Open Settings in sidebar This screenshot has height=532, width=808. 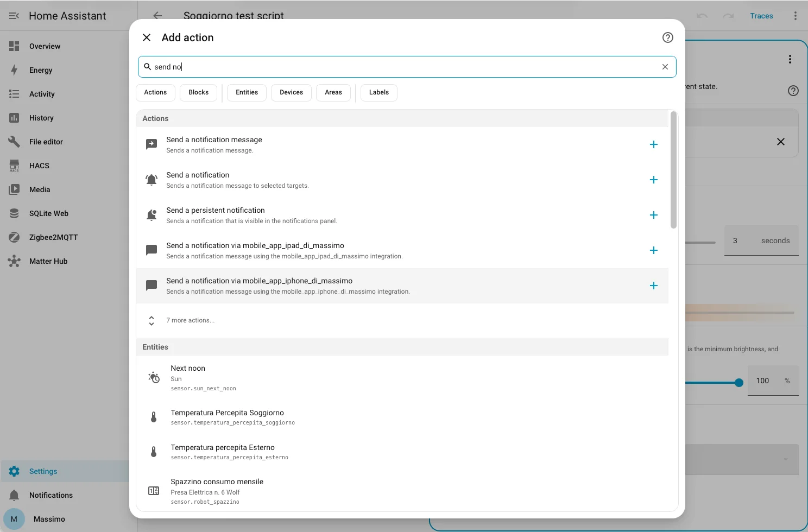pyautogui.click(x=65, y=471)
